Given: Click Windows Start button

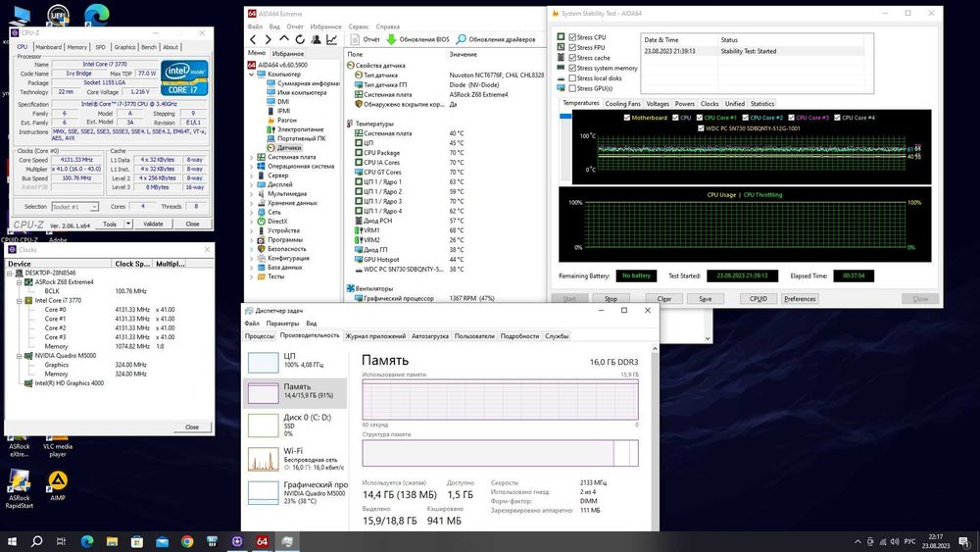Looking at the screenshot, I should [x=12, y=541].
